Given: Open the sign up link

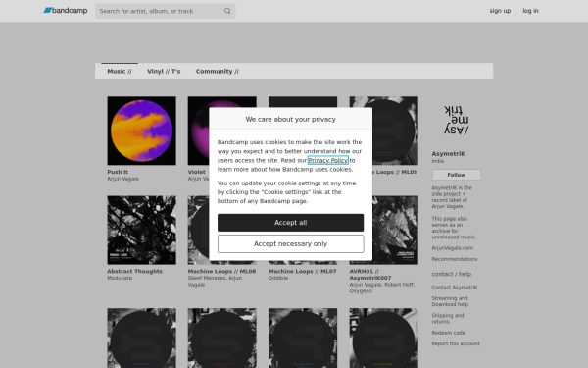Looking at the screenshot, I should (500, 11).
